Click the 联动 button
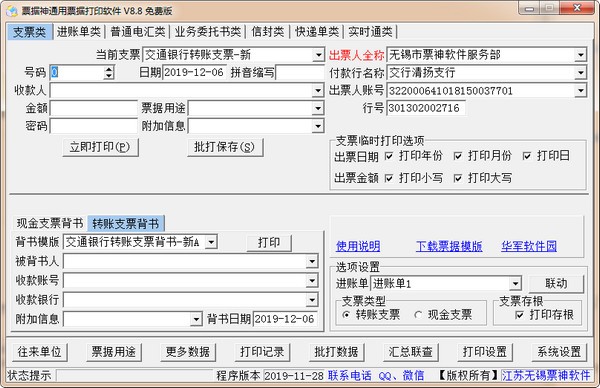The image size is (600, 388). pos(556,284)
